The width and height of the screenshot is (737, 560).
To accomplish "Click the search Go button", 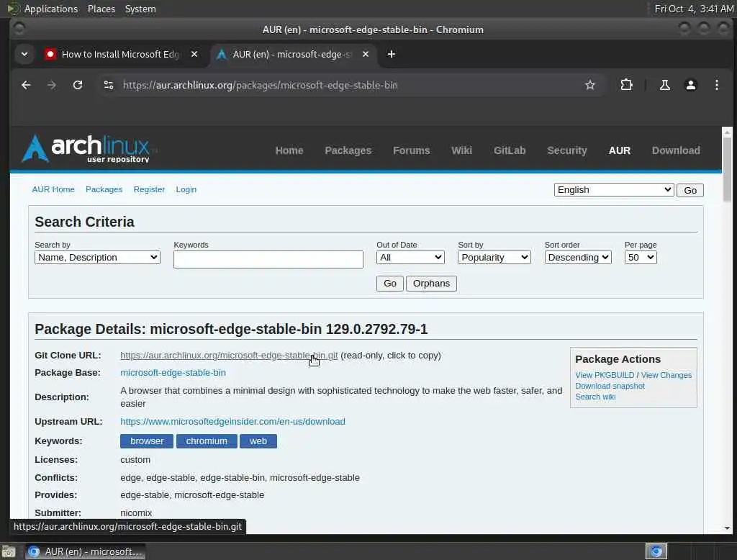I will 389,283.
